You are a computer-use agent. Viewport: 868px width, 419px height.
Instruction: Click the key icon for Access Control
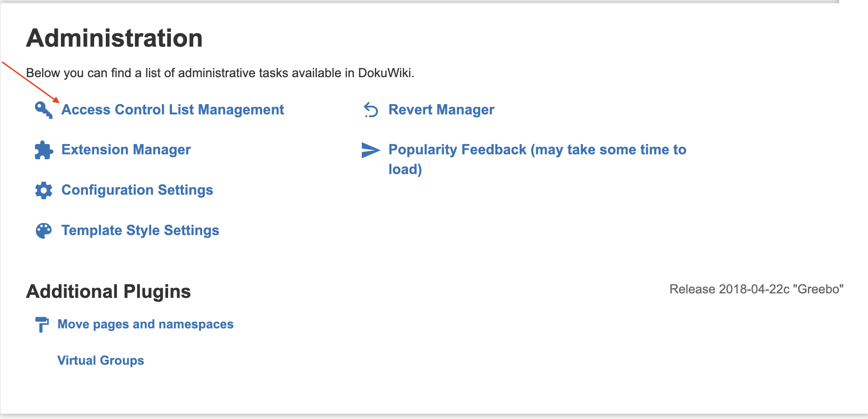tap(43, 109)
